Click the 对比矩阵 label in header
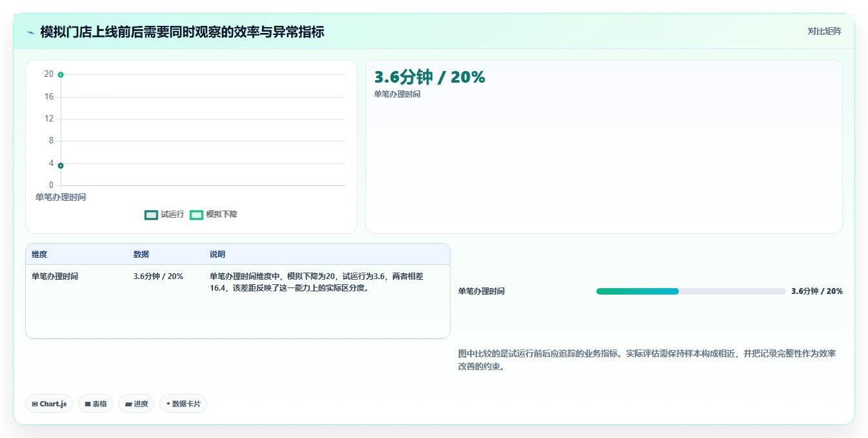This screenshot has width=868, height=438. [x=824, y=31]
